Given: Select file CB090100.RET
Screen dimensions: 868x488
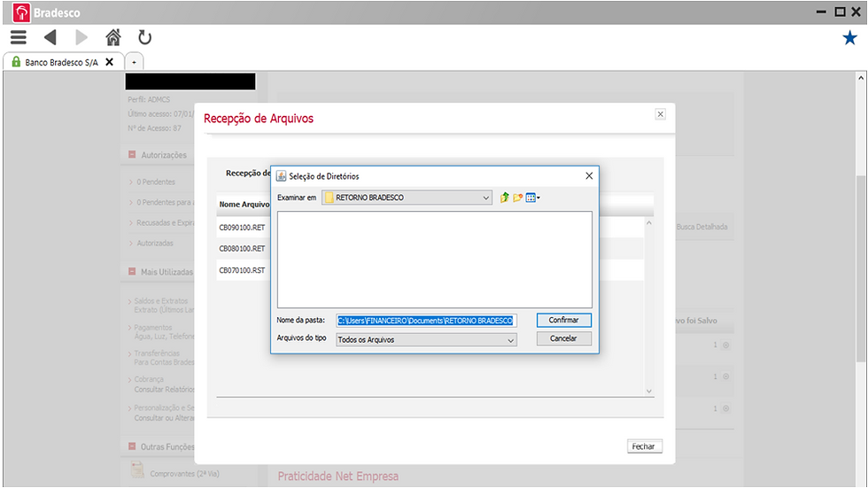Looking at the screenshot, I should click(x=242, y=228).
